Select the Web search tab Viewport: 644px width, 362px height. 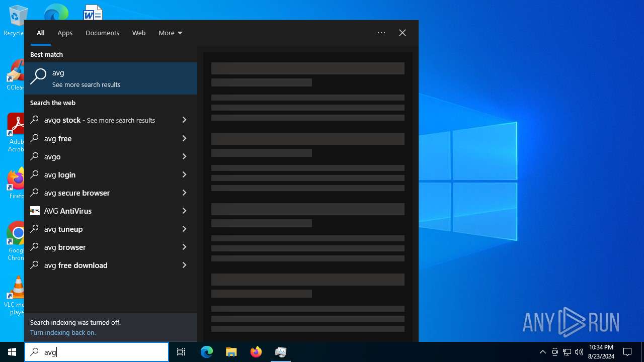pos(139,33)
